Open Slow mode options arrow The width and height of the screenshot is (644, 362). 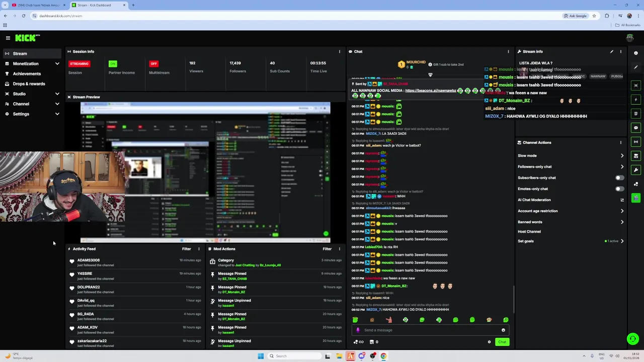622,155
